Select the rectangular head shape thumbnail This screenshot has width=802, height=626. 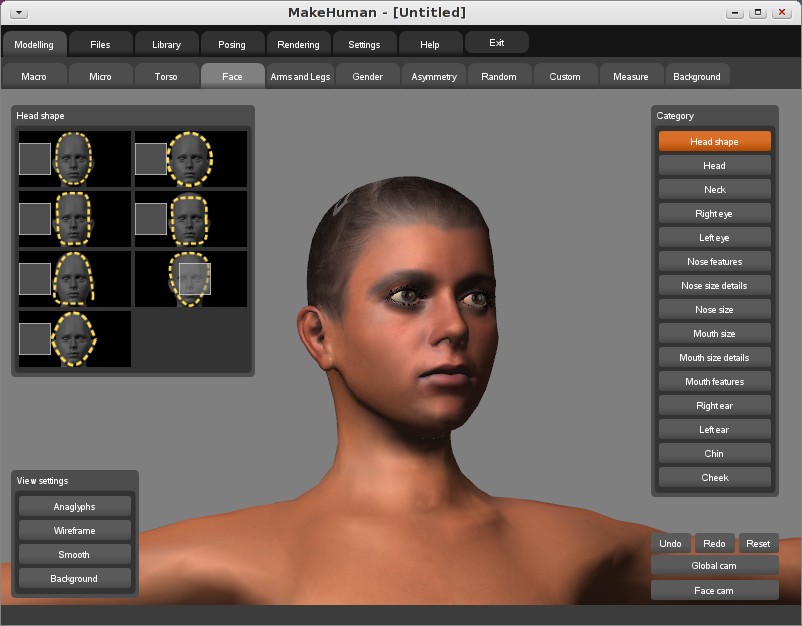74,219
